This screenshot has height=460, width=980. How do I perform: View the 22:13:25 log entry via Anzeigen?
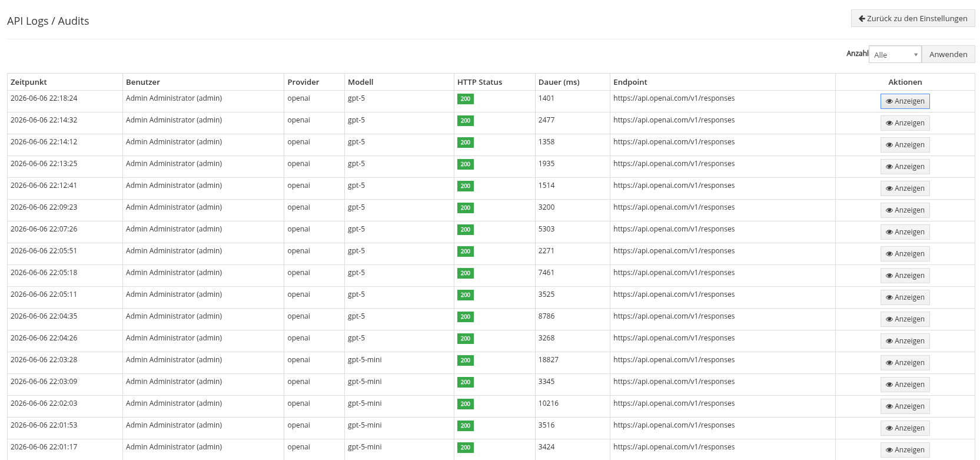point(905,167)
